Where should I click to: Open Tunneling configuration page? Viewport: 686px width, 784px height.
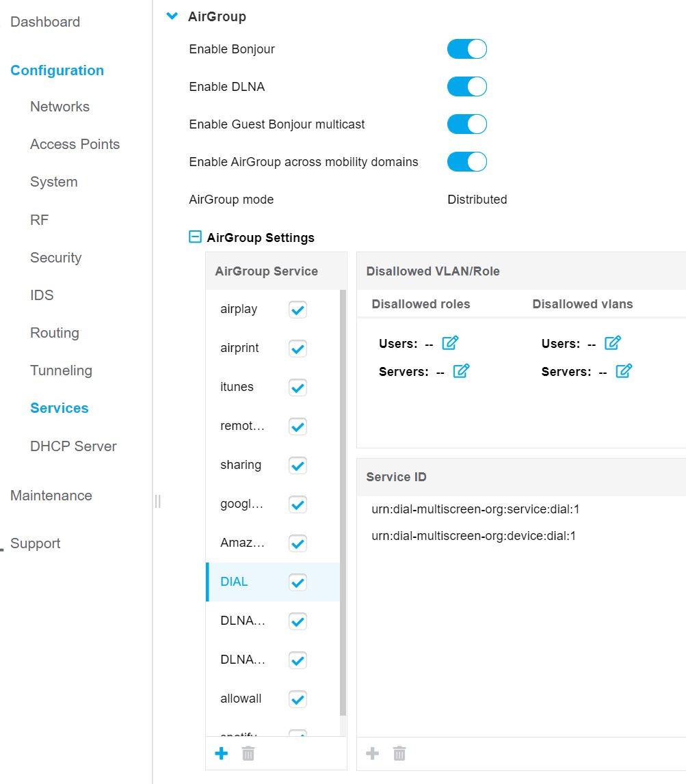[61, 370]
